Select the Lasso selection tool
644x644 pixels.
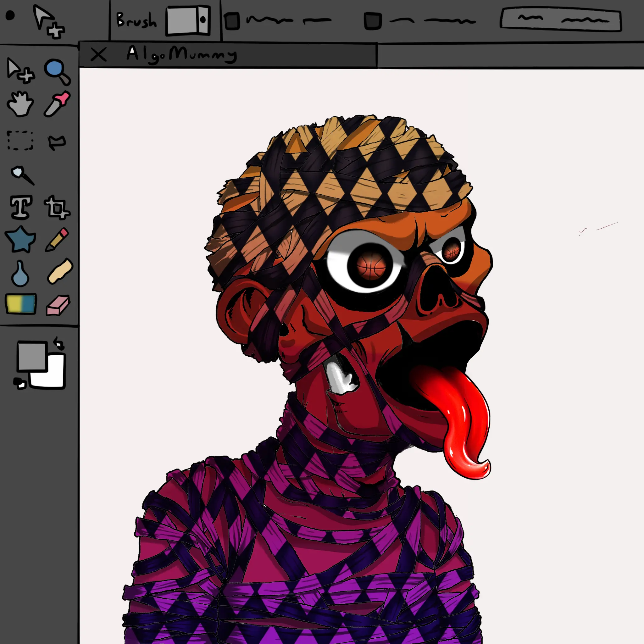57,142
